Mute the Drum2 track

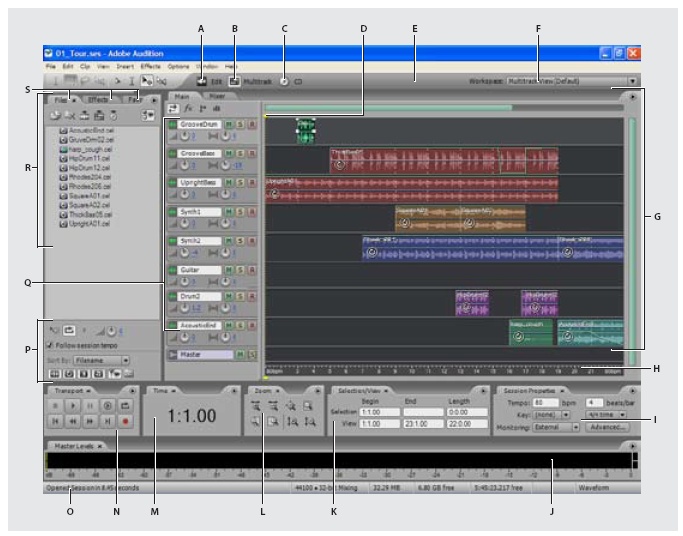pyautogui.click(x=228, y=297)
